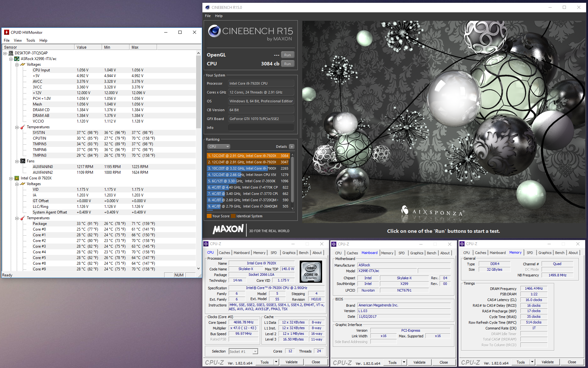
Task: Click the HWMonitor vertical scrollbar
Action: pos(198,92)
